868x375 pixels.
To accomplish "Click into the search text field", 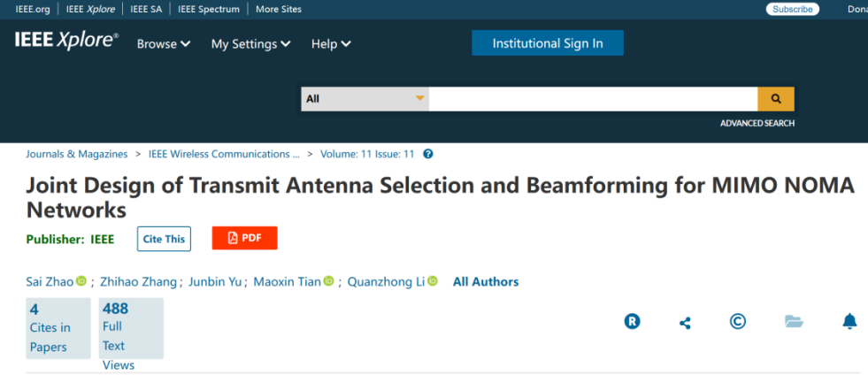I will 593,99.
